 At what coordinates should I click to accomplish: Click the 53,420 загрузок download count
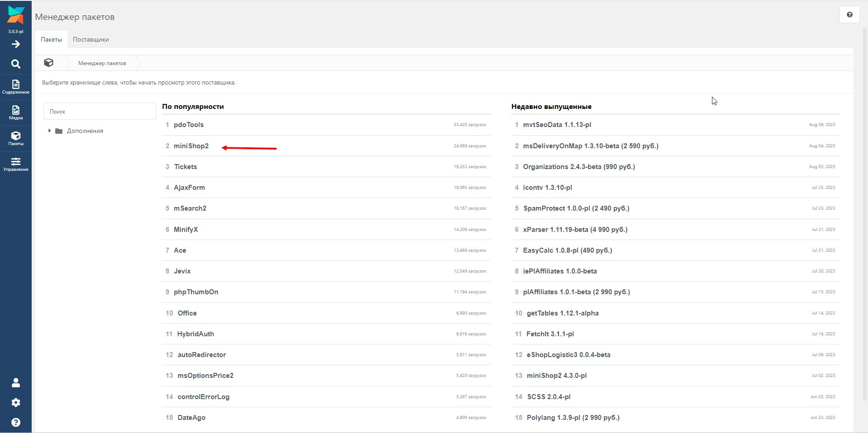(470, 125)
